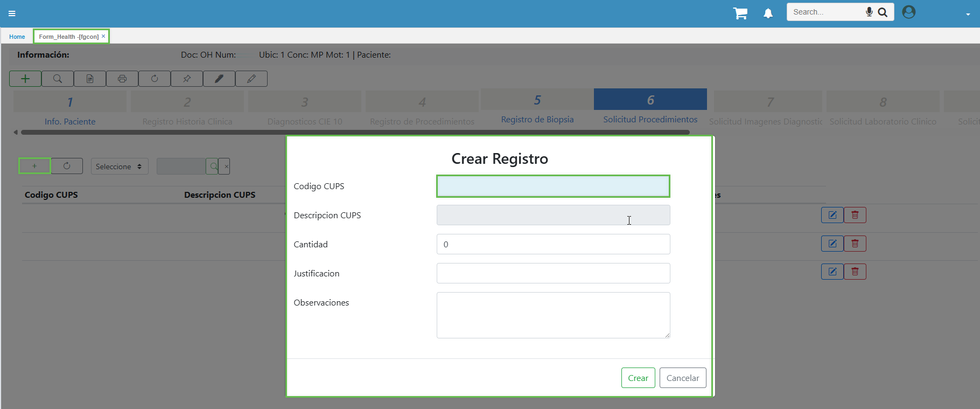
Task: Click the user profile avatar
Action: [908, 12]
